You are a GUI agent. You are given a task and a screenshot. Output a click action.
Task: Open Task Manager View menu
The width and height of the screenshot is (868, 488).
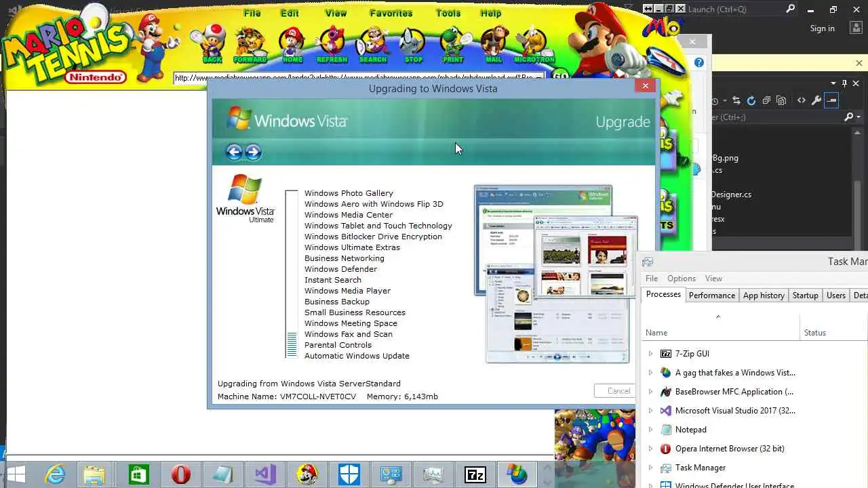pos(713,279)
